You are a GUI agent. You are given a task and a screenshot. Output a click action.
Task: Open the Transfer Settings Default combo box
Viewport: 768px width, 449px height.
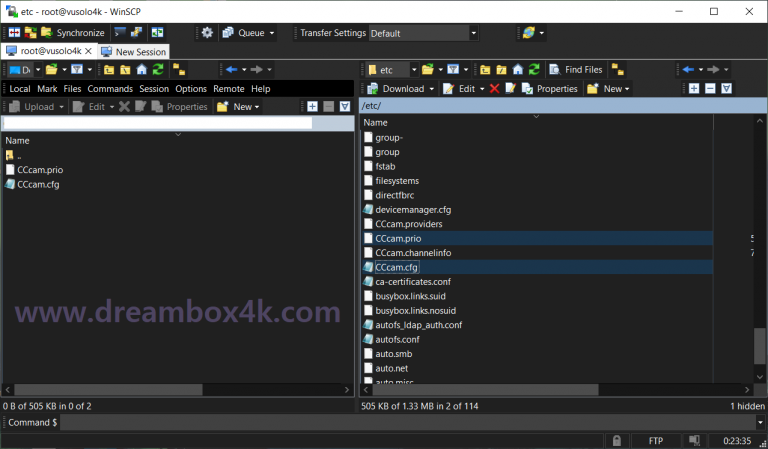pyautogui.click(x=423, y=33)
